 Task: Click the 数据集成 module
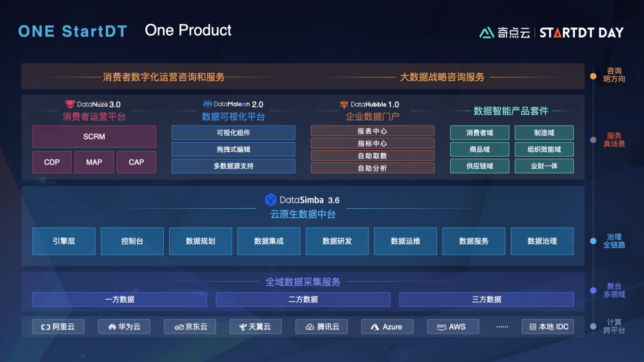[x=269, y=241]
